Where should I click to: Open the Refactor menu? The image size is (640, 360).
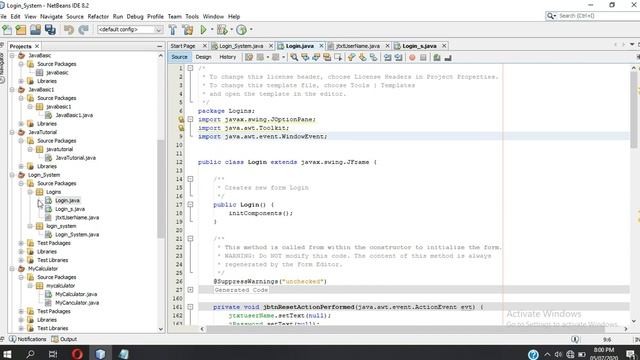coord(98,16)
